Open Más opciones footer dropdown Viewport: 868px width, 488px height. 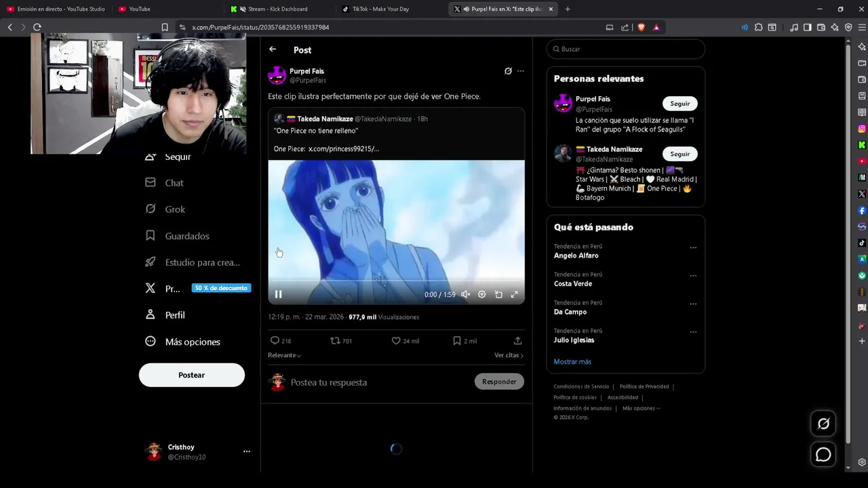(641, 408)
